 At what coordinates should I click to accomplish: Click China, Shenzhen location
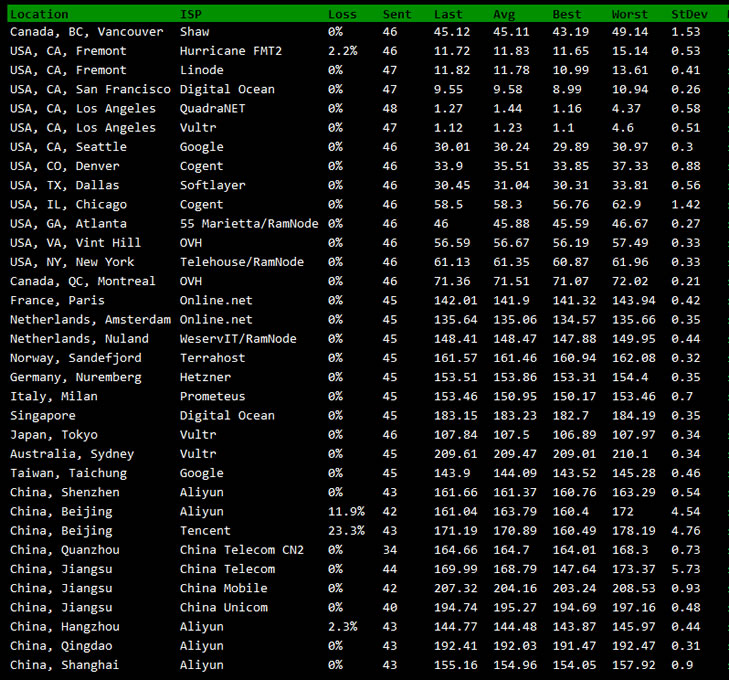65,492
